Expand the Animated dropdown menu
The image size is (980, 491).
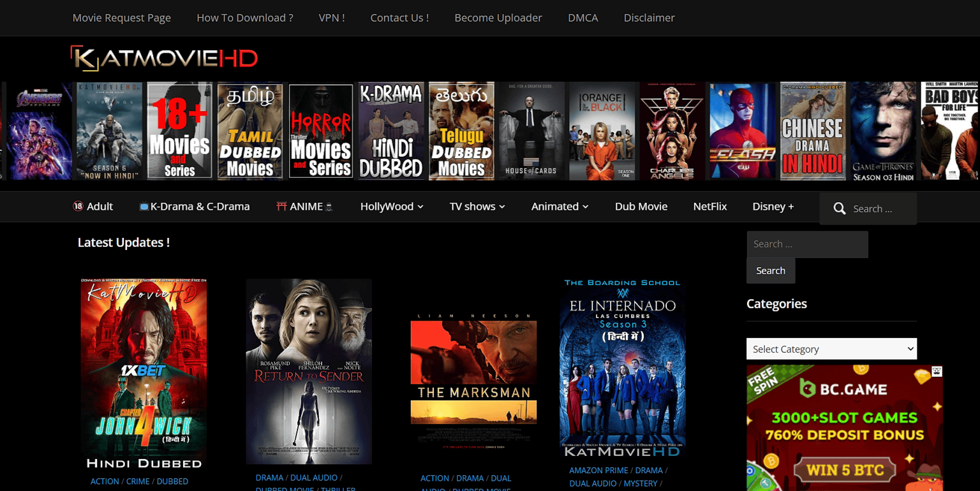click(x=560, y=207)
